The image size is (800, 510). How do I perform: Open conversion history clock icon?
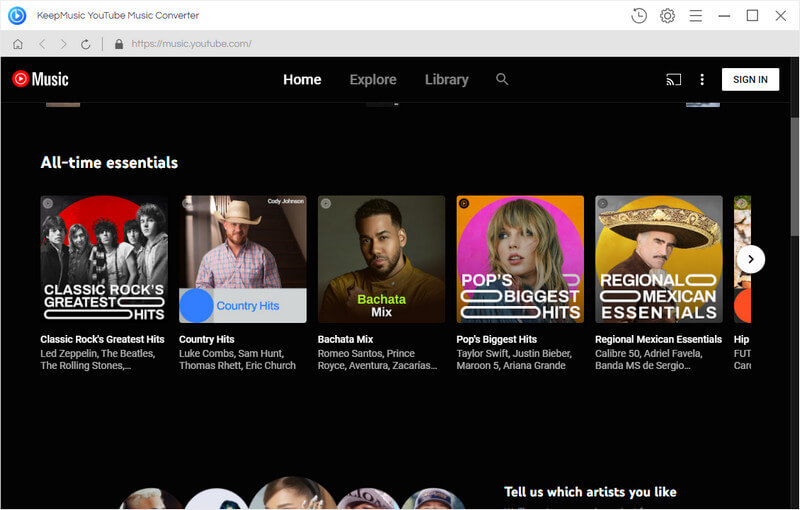639,16
